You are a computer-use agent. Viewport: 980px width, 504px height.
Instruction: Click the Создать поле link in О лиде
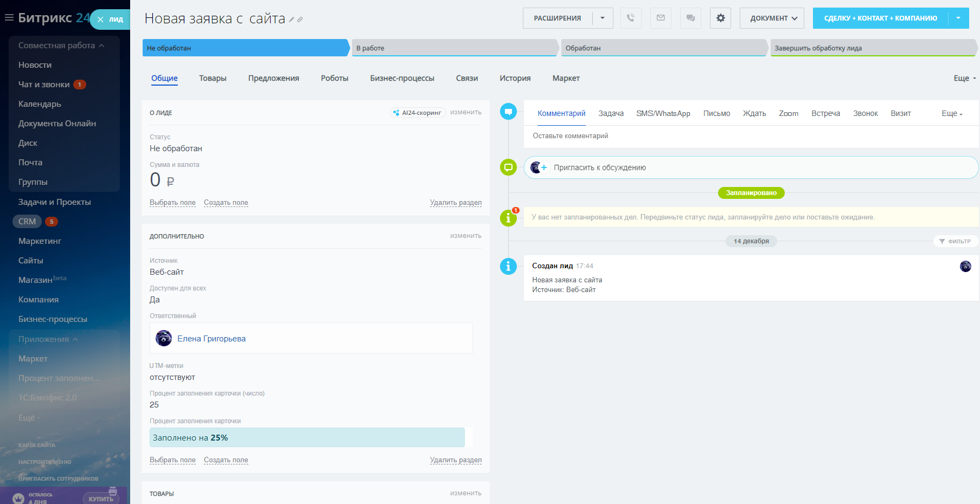click(x=226, y=203)
